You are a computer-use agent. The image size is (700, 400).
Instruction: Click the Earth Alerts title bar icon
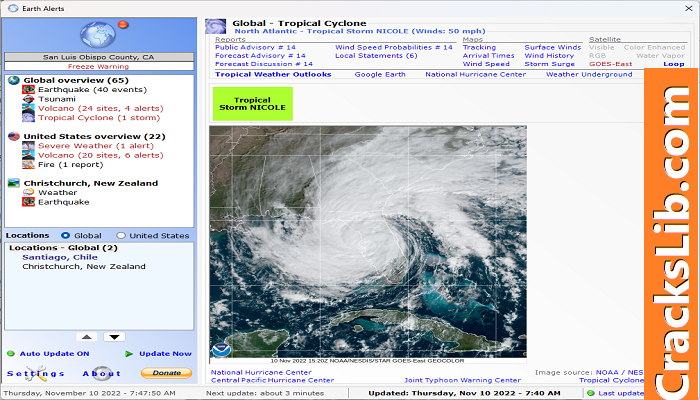tap(13, 8)
